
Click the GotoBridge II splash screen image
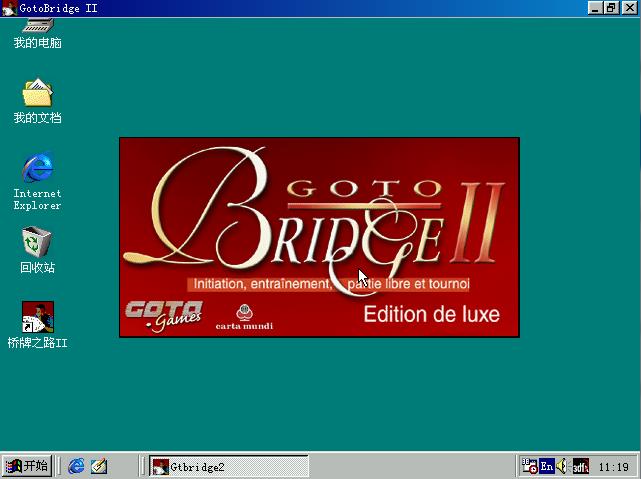pos(319,237)
